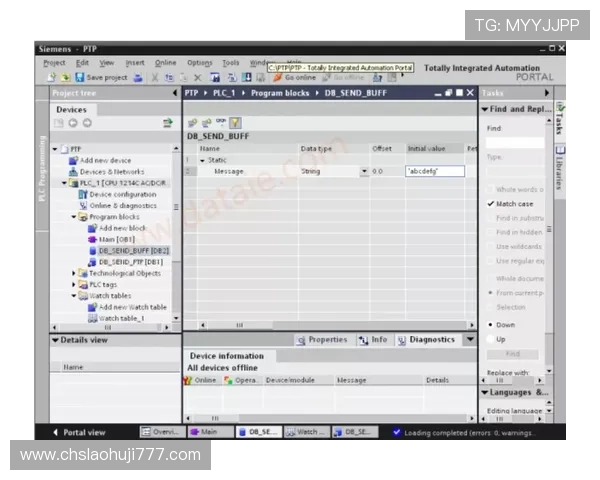Open the String data type dropdown
Viewport: 600px width, 480px height.
pos(364,172)
